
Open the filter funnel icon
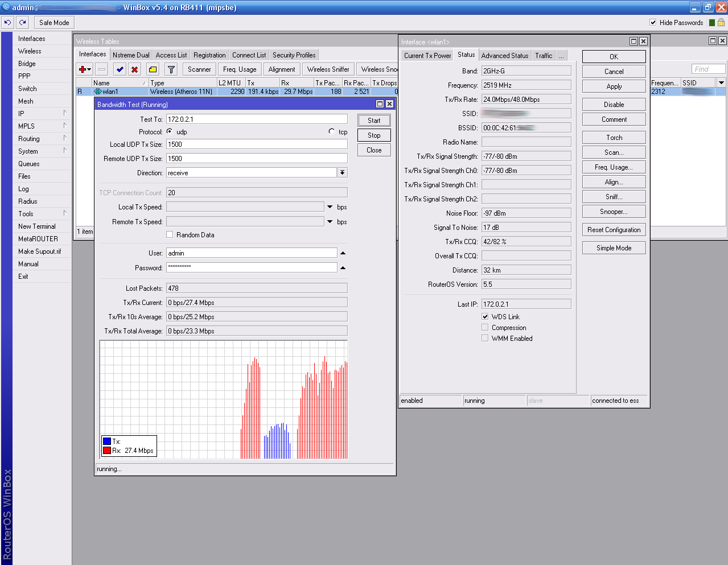171,69
